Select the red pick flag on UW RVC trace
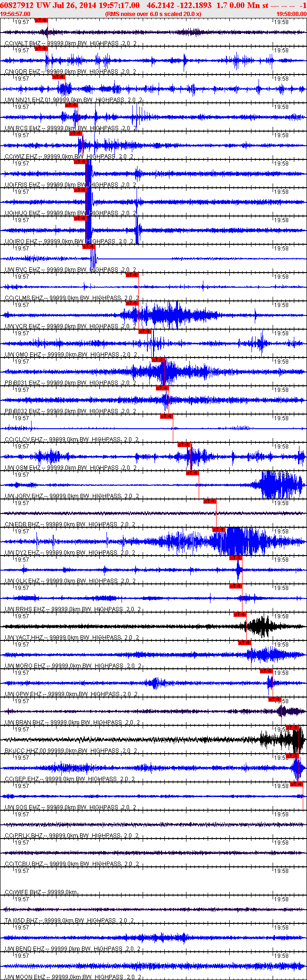Image resolution: width=307 pixels, height=980 pixels. 89,247
